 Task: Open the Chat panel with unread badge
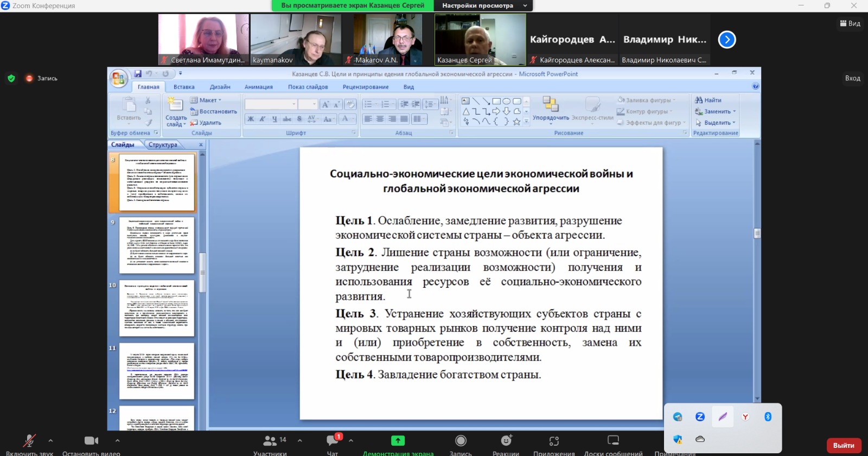coord(333,441)
